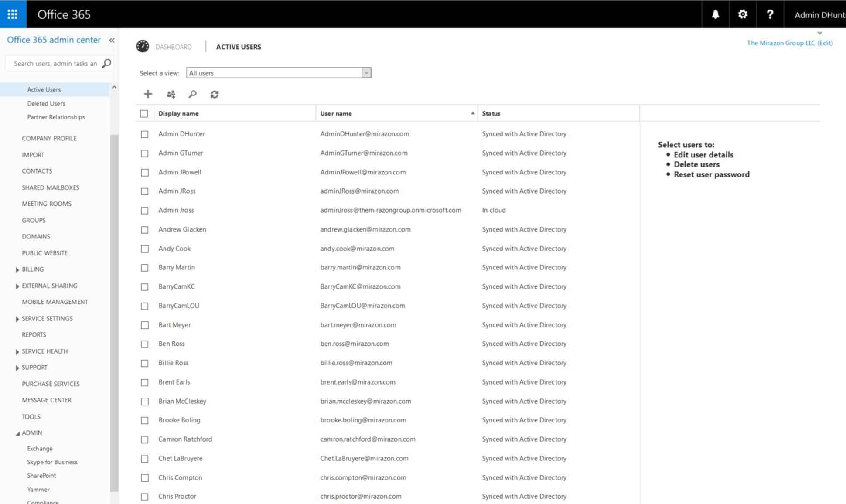
Task: Select Deleted Users in the sidebar
Action: (x=46, y=103)
